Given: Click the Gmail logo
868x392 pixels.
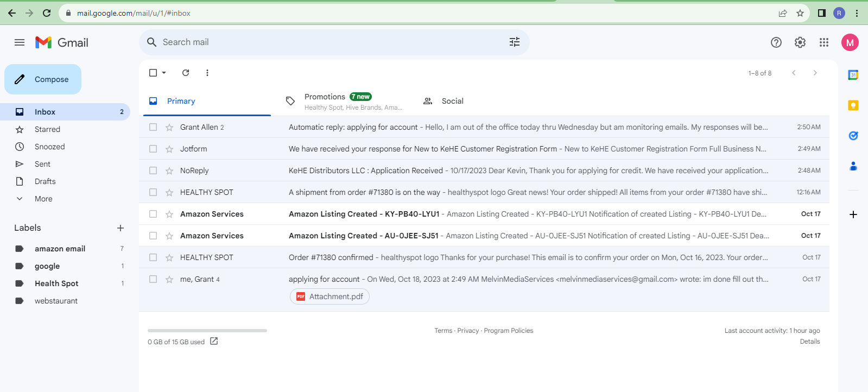Looking at the screenshot, I should [x=62, y=42].
